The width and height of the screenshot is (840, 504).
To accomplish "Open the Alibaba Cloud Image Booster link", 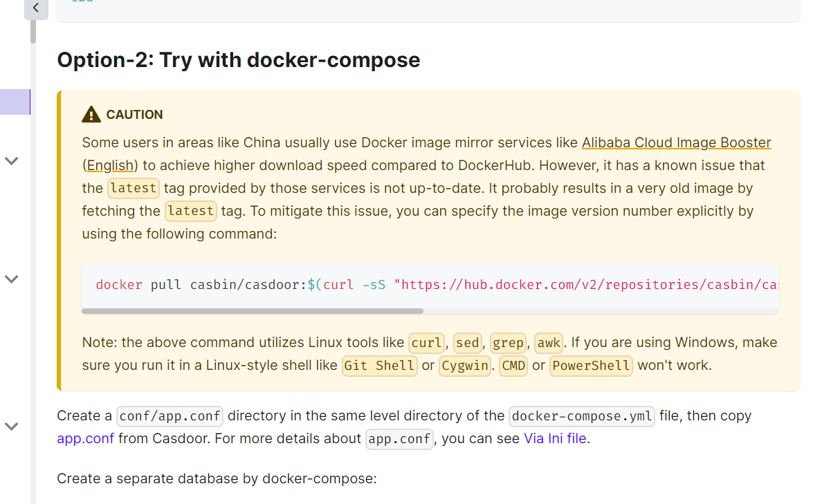I will [676, 142].
